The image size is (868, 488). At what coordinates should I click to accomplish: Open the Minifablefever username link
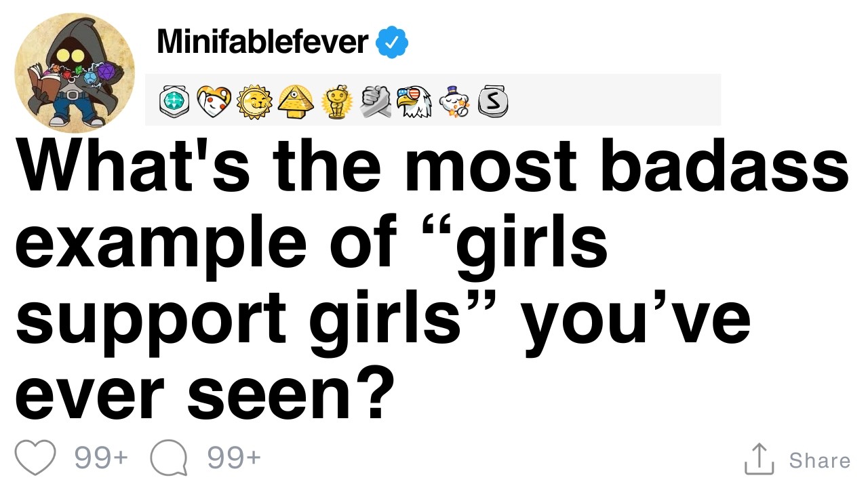(x=262, y=42)
